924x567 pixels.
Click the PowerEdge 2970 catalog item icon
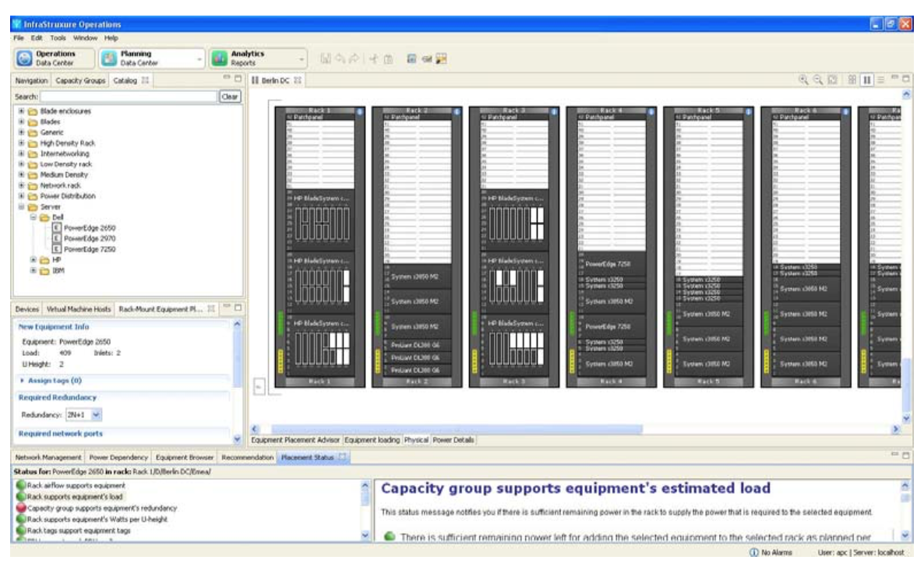56,238
